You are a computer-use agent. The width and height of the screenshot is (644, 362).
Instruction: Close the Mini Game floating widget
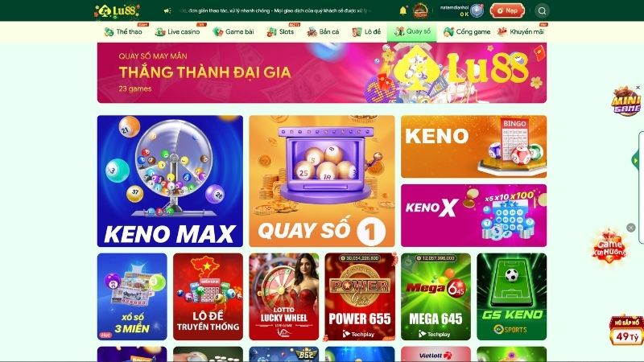(638, 88)
